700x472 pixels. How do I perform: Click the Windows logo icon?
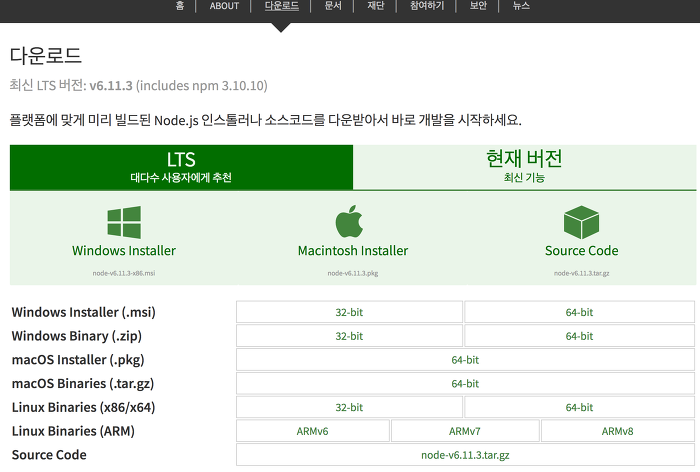click(124, 222)
